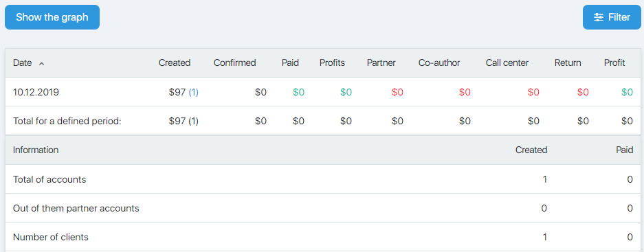Select the Partner column header
The image size is (644, 252).
[381, 62]
